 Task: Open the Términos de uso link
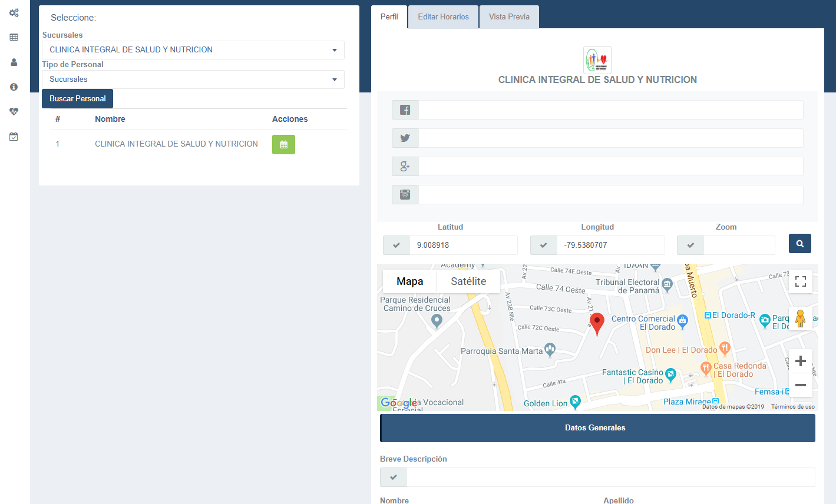[793, 407]
